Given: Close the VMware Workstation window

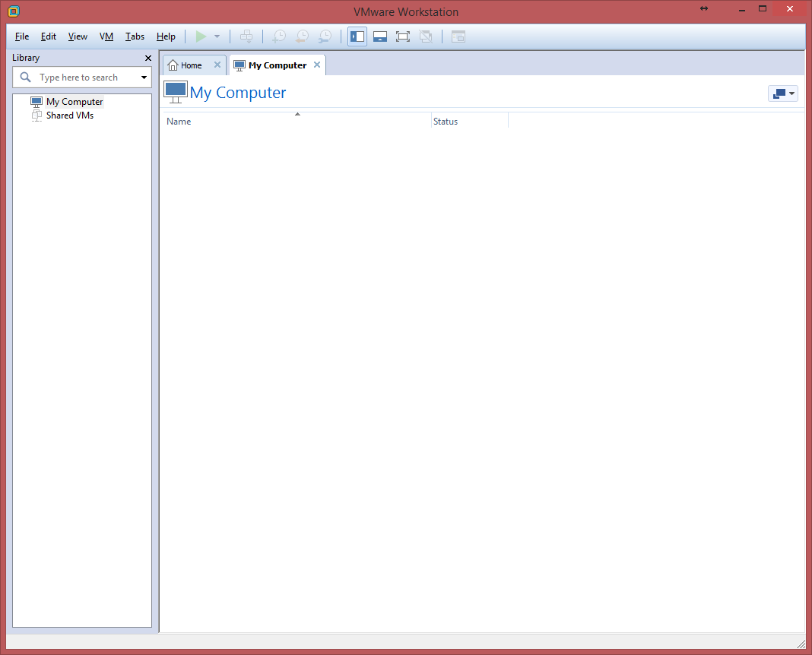Looking at the screenshot, I should tap(790, 9).
